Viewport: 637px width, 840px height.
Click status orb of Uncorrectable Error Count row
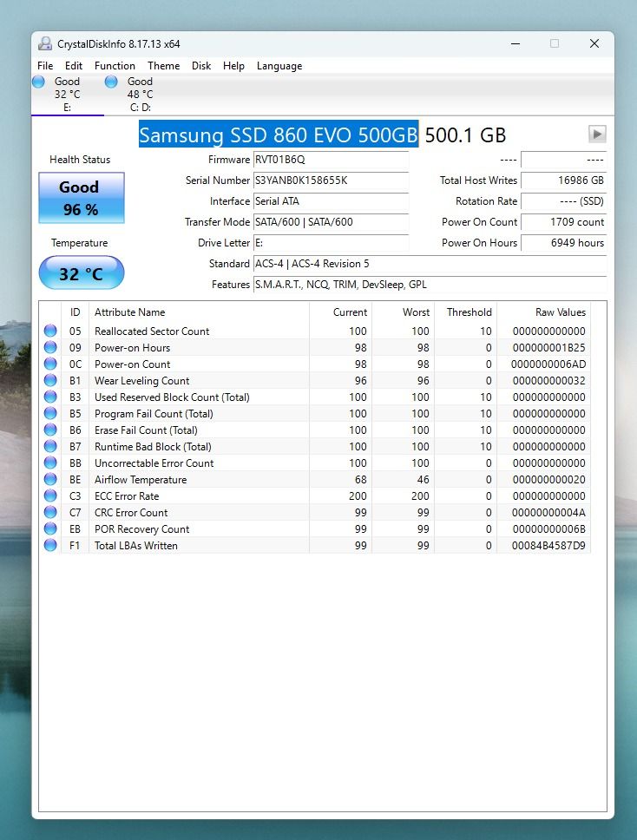coord(50,463)
